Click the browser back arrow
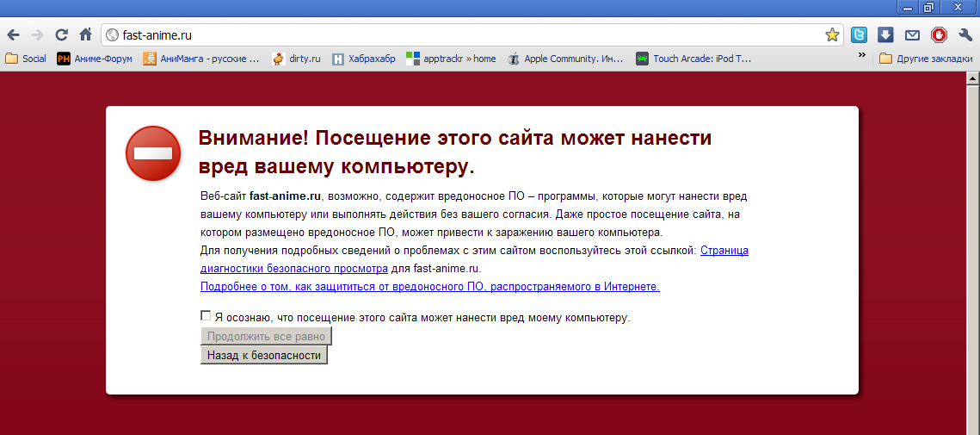The height and width of the screenshot is (435, 980). (x=13, y=35)
